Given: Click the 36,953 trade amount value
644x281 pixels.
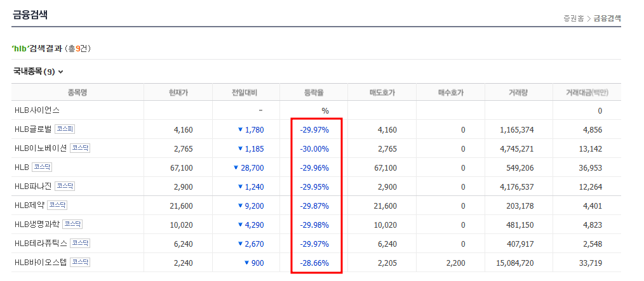Looking at the screenshot, I should click(x=591, y=168).
